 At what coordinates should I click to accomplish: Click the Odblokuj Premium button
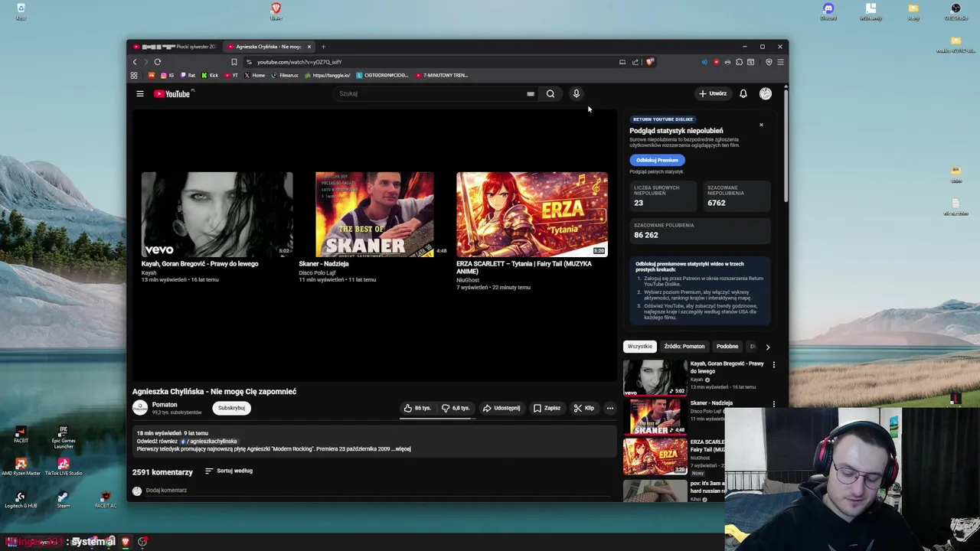pos(657,160)
